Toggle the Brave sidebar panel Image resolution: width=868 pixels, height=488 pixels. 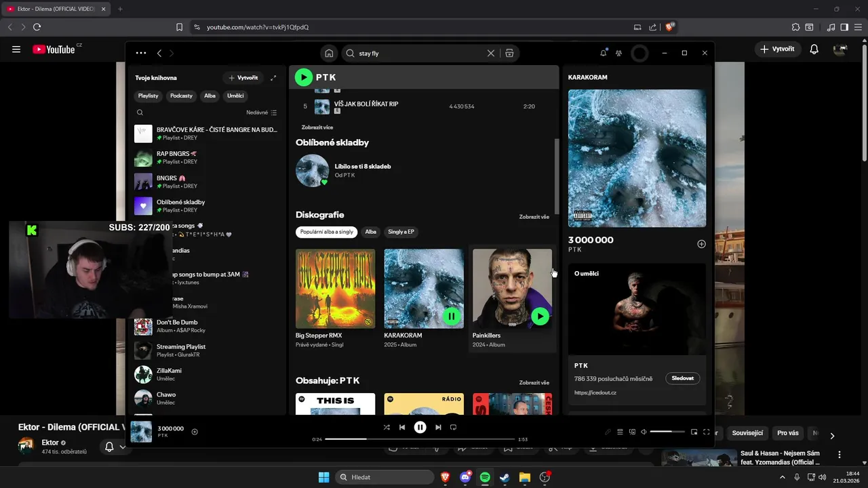844,27
